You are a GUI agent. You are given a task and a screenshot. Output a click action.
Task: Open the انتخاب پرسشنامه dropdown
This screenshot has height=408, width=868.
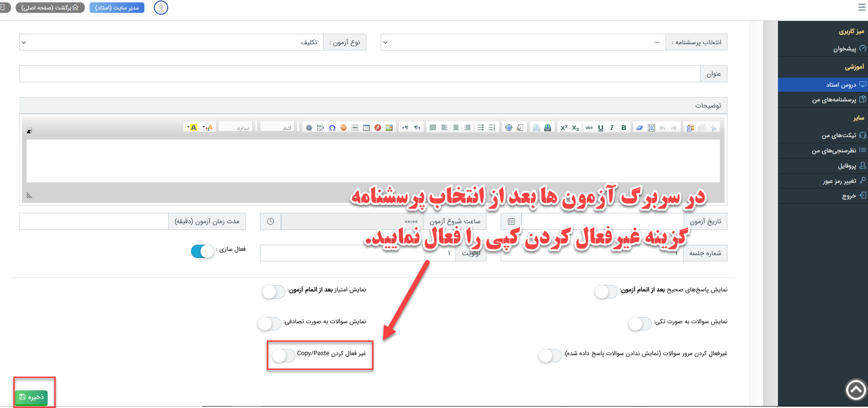pyautogui.click(x=523, y=42)
